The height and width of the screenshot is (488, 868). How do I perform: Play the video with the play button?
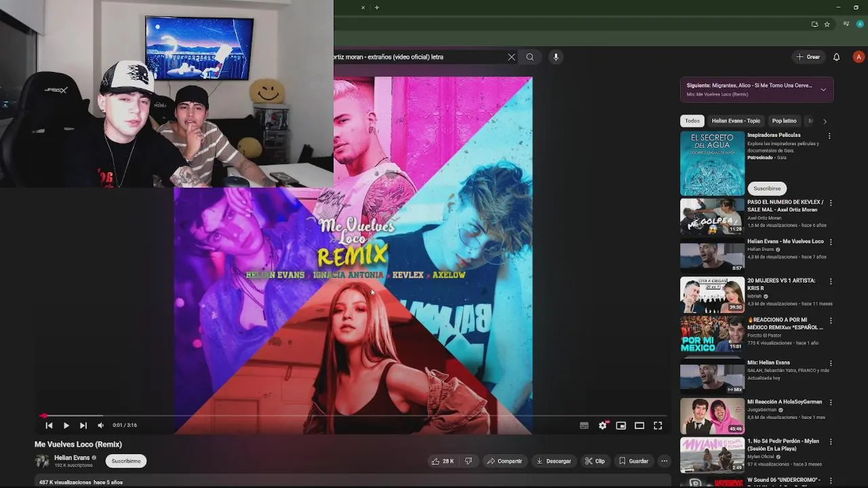click(66, 426)
